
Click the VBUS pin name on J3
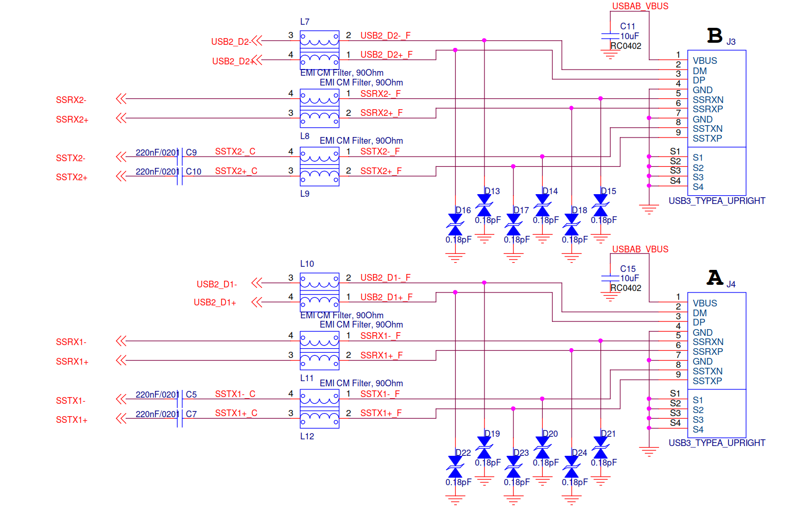click(x=704, y=61)
